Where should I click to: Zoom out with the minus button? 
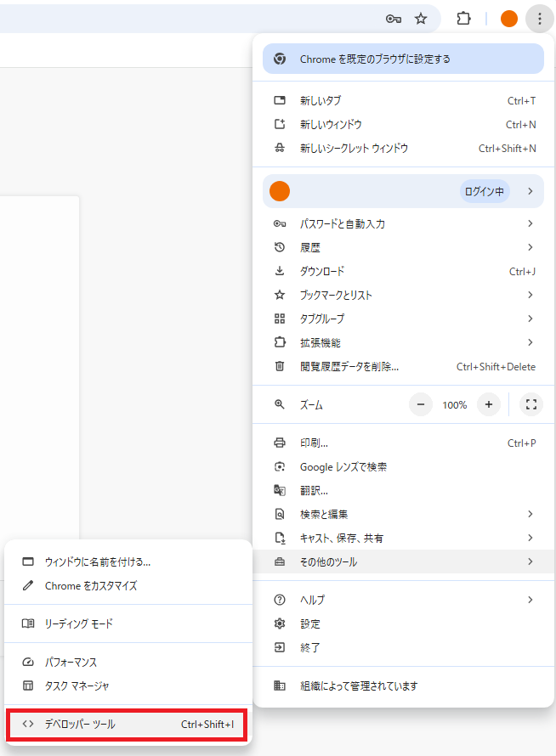tap(421, 405)
